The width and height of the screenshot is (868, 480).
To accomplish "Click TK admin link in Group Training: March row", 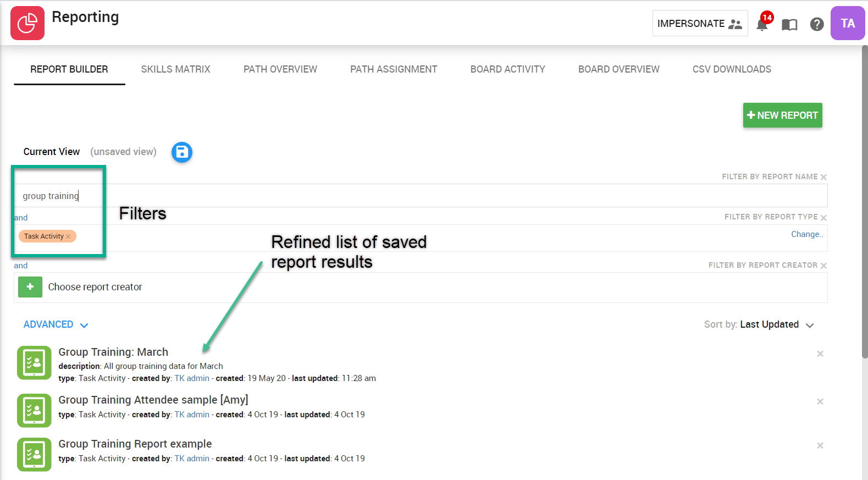I will [x=192, y=378].
